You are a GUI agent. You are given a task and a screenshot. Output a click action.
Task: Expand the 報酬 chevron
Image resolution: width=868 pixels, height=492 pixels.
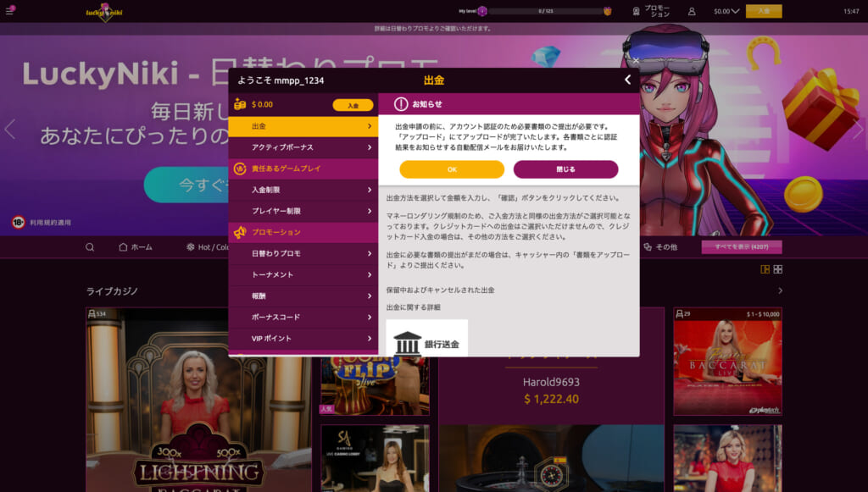pos(370,296)
